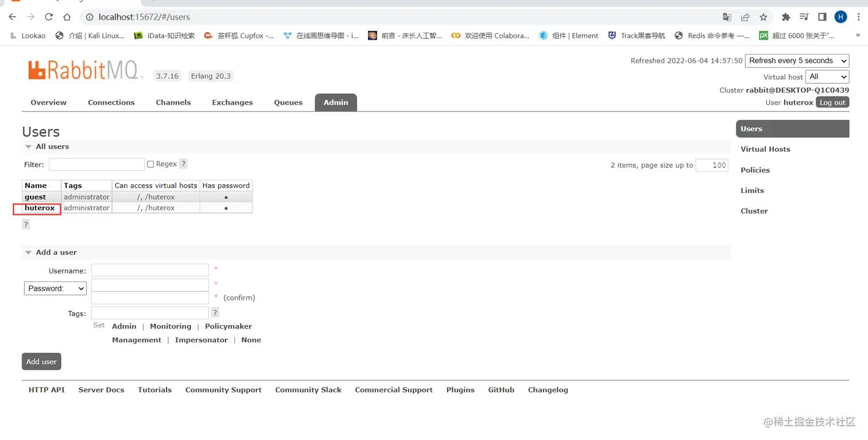Viewport: 868px width, 440px height.
Task: Set the Admin tag
Action: click(x=124, y=326)
